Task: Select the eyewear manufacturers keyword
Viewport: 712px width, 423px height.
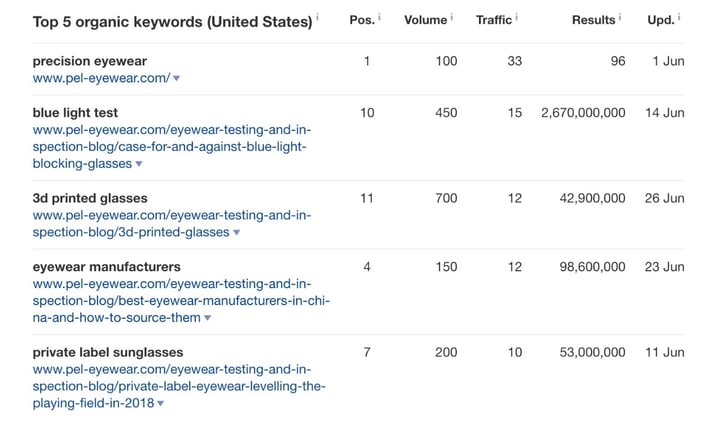Action: point(106,267)
